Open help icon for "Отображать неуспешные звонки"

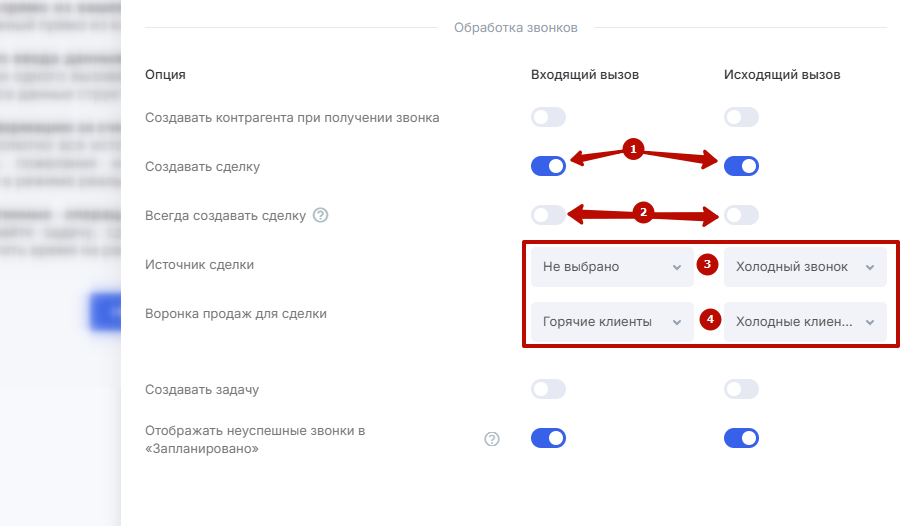492,439
